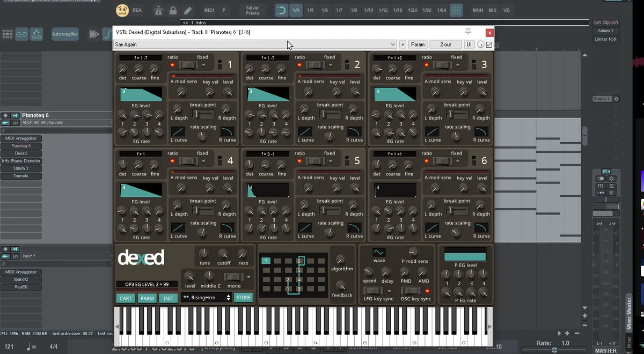Click the PARM button in Dexed

147,298
